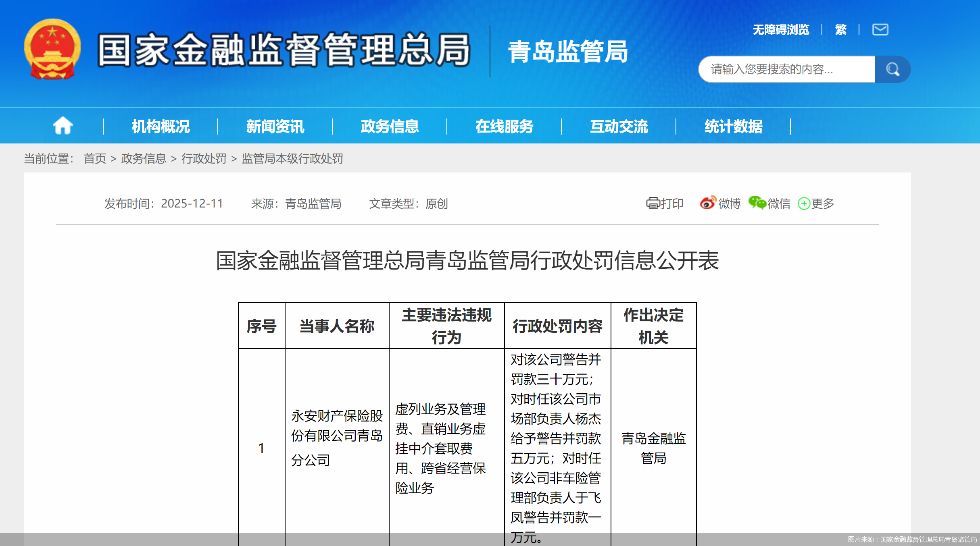This screenshot has height=546, width=980.
Task: Select the 在线服务 navigation item
Action: pos(504,126)
